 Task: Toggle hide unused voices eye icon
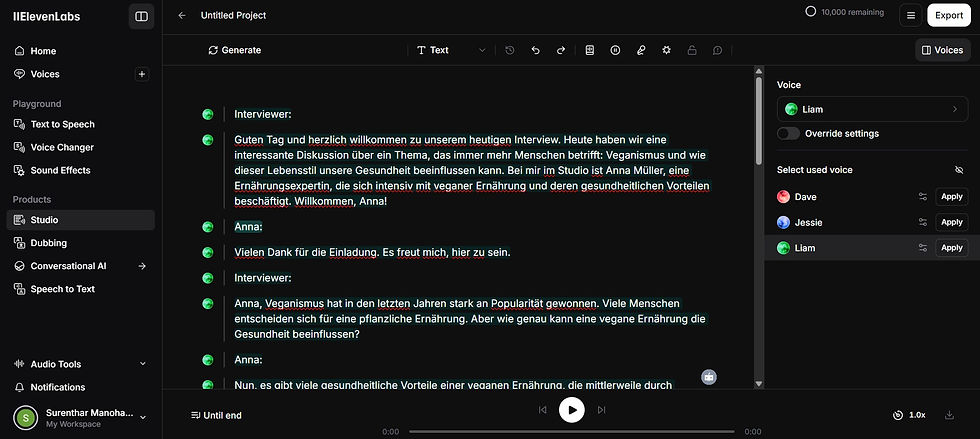pos(960,169)
